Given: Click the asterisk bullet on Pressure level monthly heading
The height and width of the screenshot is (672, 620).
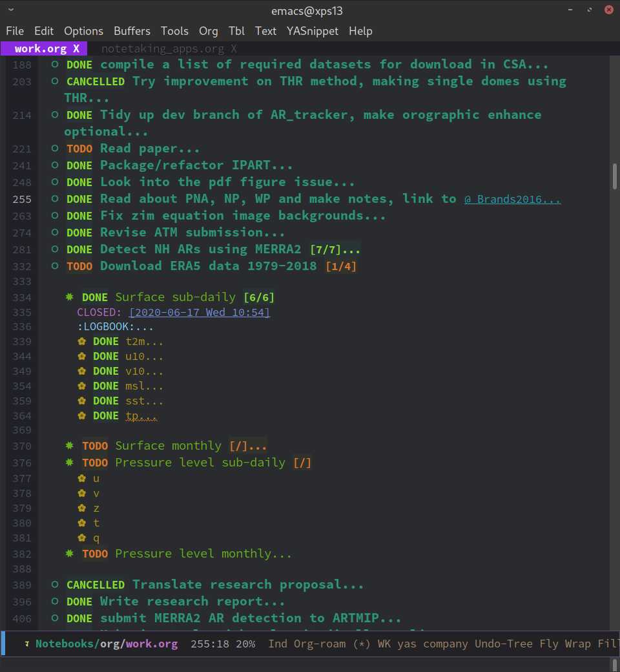Looking at the screenshot, I should pos(69,554).
